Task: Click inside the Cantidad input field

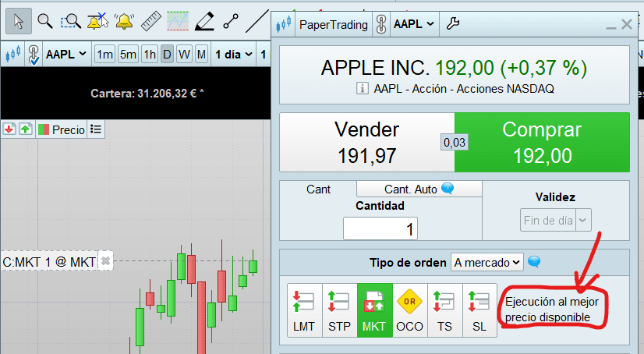Action: point(380,228)
